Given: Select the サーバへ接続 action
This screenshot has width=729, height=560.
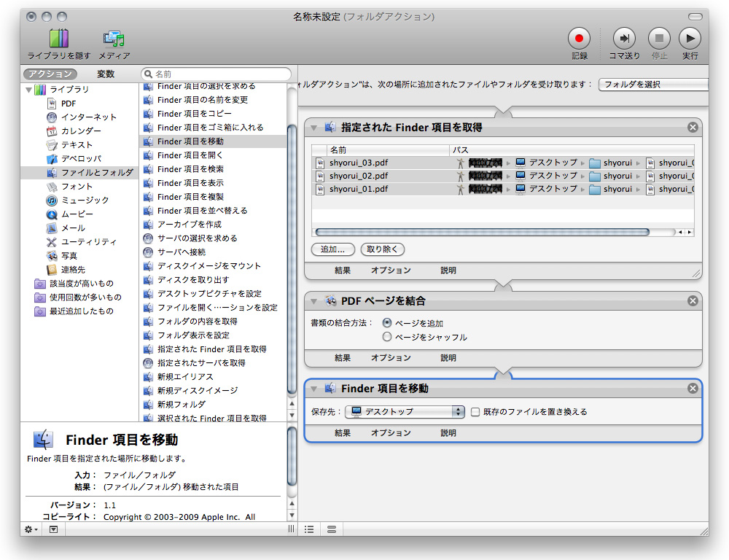Looking at the screenshot, I should pyautogui.click(x=213, y=252).
